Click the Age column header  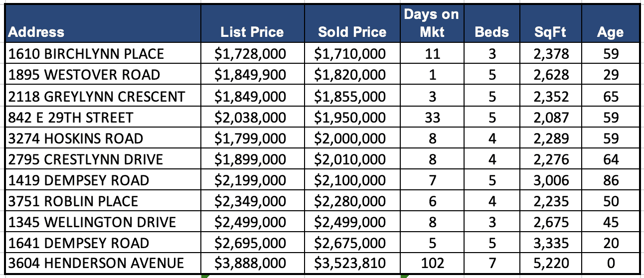[610, 32]
